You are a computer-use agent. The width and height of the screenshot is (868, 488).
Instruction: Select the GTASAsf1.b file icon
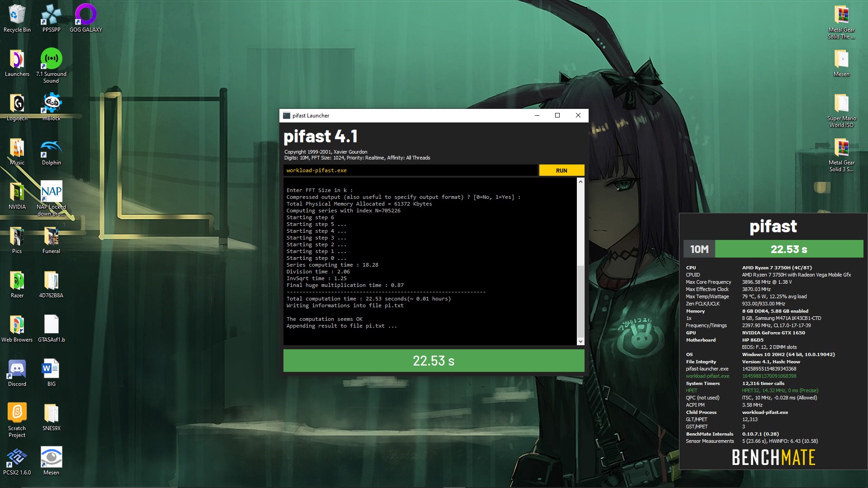point(51,328)
